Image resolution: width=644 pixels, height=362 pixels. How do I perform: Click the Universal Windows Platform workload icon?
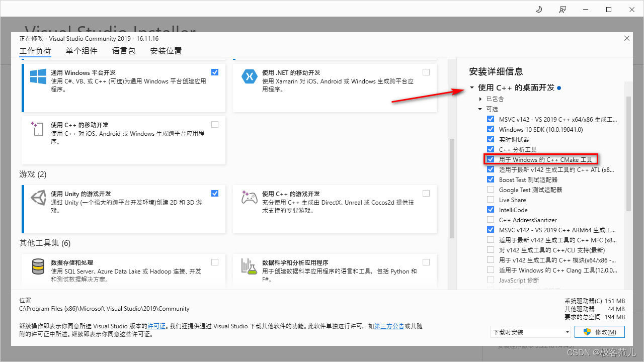[38, 76]
